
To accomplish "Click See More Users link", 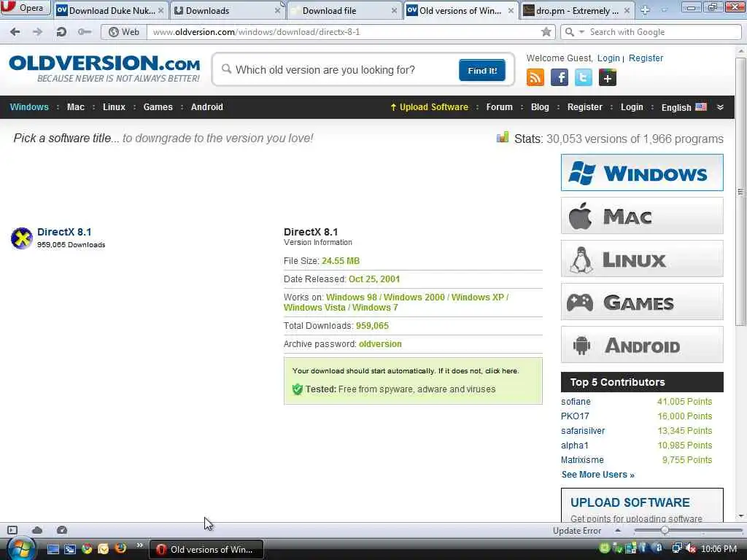I will [x=597, y=475].
